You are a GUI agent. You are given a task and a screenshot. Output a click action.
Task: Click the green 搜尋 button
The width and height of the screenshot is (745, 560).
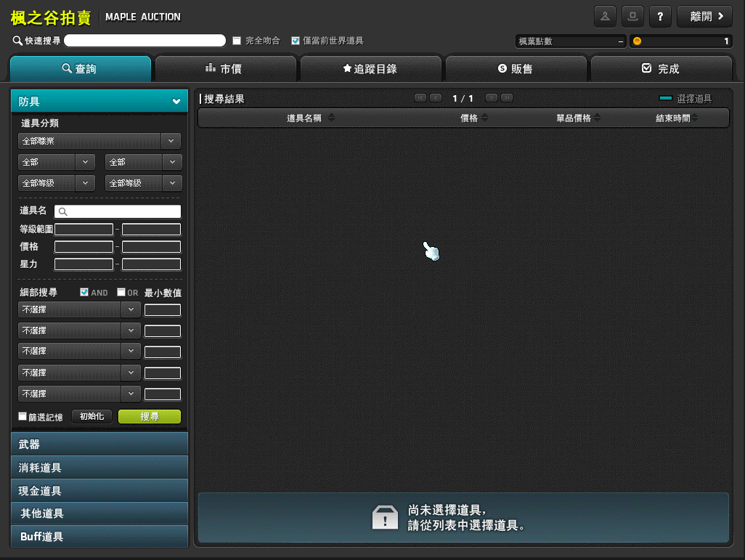pos(149,416)
